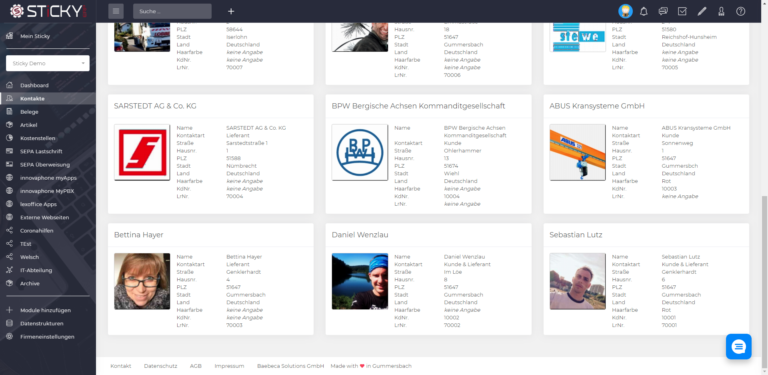Open the chat messages icon in header
The height and width of the screenshot is (375, 768).
point(663,11)
